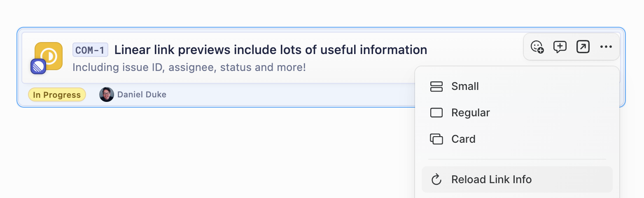644x198 pixels.
Task: Click Daniel Duke's avatar photo
Action: coord(107,94)
